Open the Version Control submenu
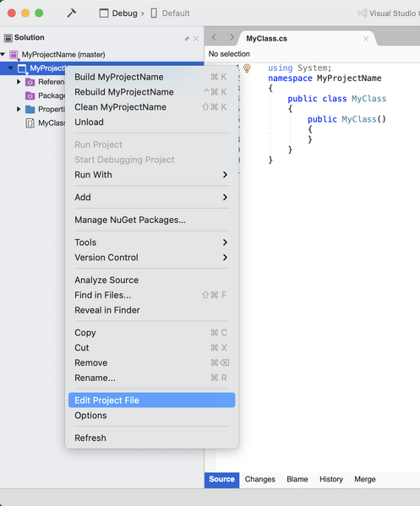 pos(152,258)
